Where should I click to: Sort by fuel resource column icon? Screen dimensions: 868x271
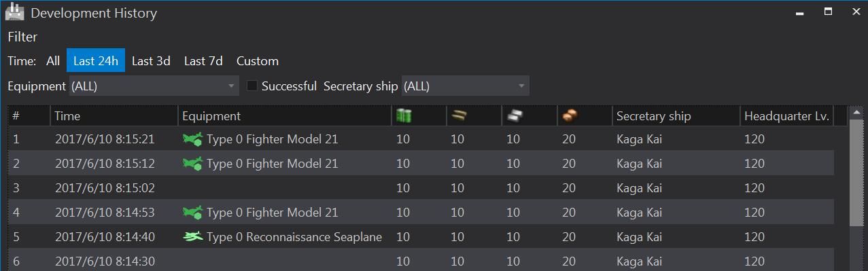[x=404, y=116]
